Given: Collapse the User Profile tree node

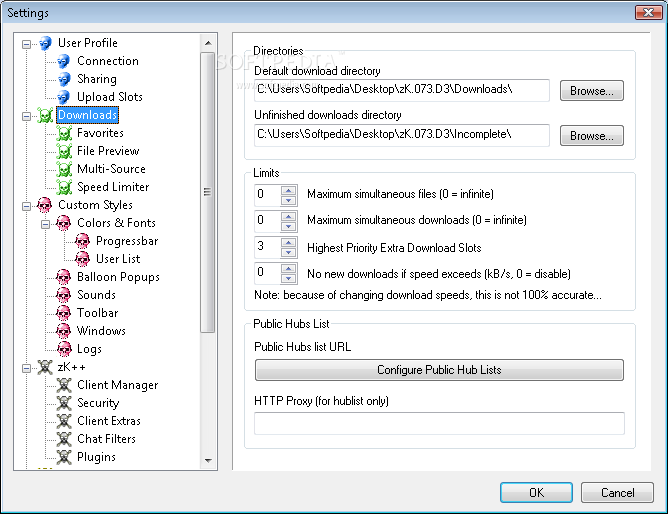Looking at the screenshot, I should tap(26, 44).
